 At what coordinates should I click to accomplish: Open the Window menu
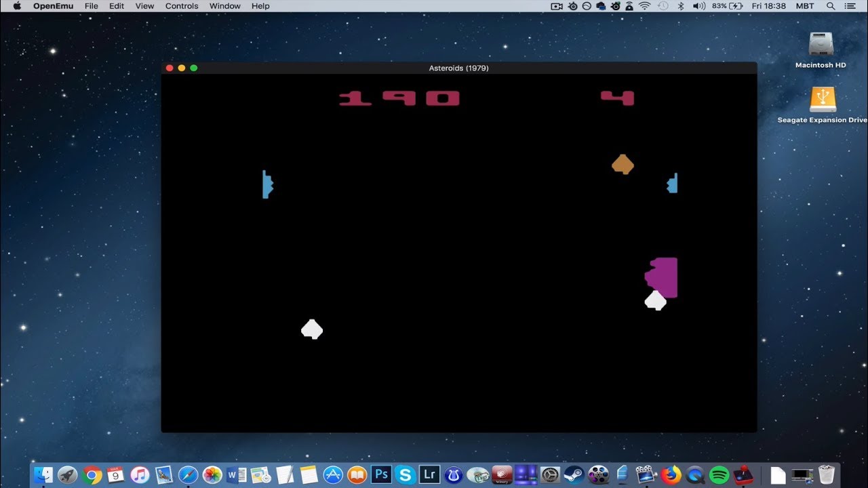pyautogui.click(x=225, y=6)
